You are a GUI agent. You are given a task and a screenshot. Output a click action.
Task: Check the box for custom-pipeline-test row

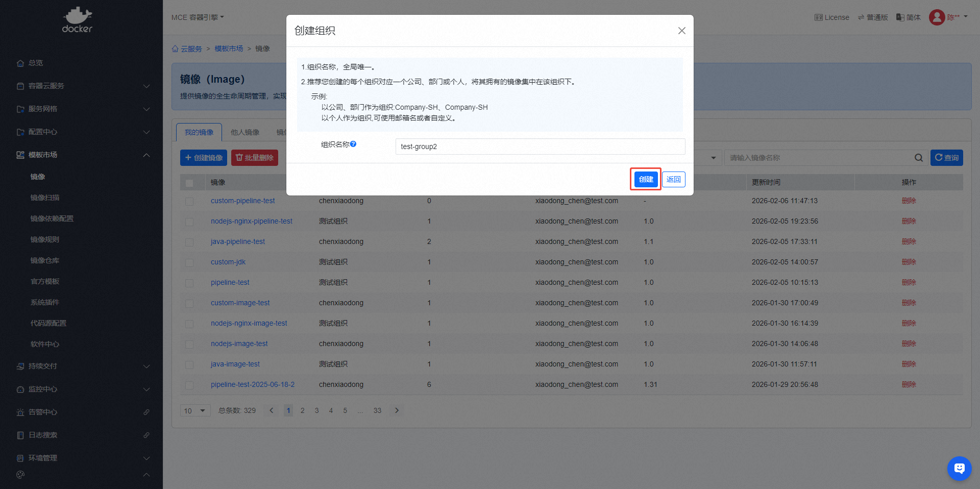[x=189, y=201]
